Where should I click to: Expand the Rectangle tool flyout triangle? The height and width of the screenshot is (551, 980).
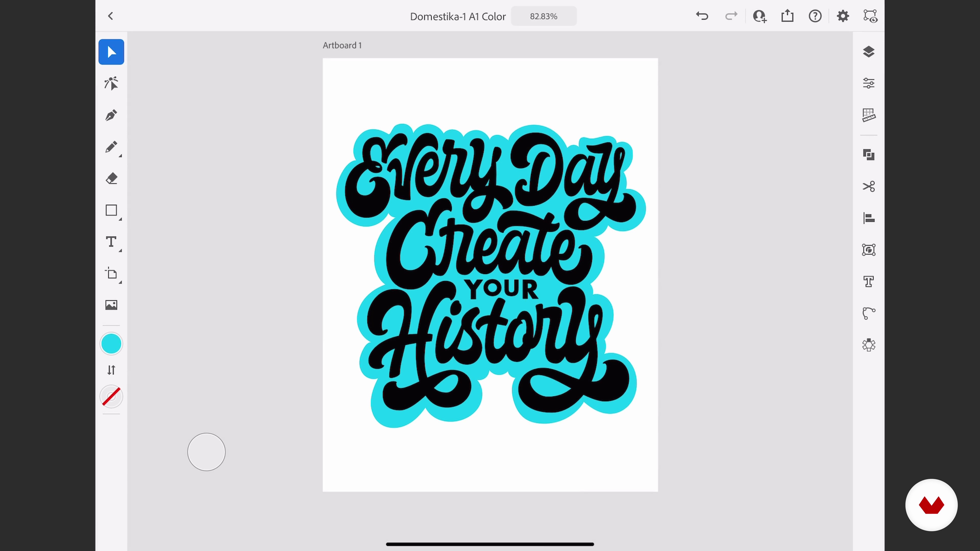pos(120,219)
